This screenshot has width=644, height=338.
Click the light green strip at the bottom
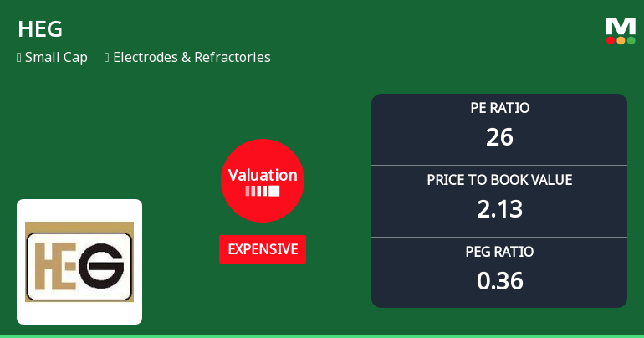(322, 335)
